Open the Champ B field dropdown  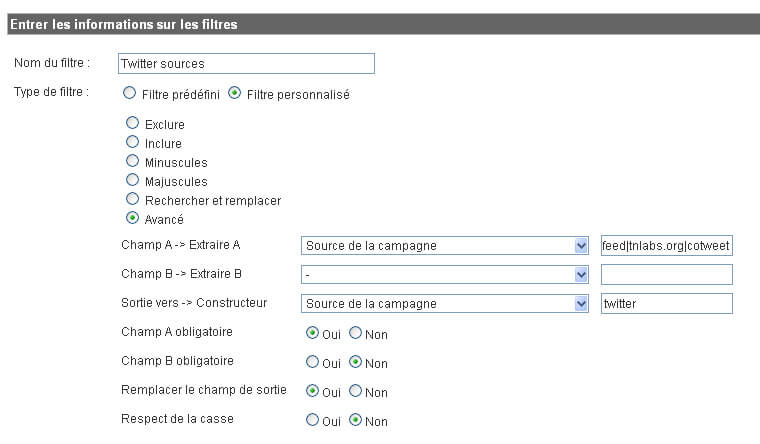click(444, 275)
